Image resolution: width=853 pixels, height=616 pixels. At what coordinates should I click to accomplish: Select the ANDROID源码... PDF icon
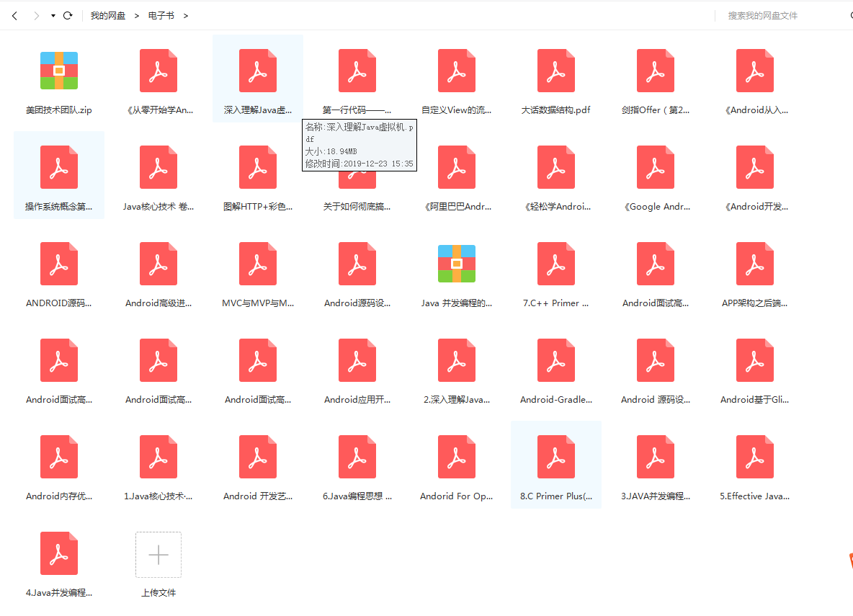[59, 264]
